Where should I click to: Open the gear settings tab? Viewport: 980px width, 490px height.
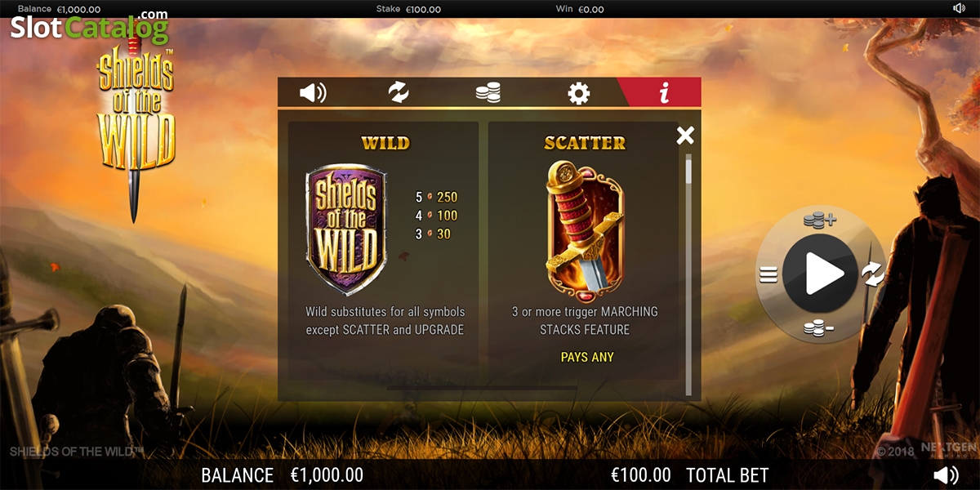[x=578, y=92]
